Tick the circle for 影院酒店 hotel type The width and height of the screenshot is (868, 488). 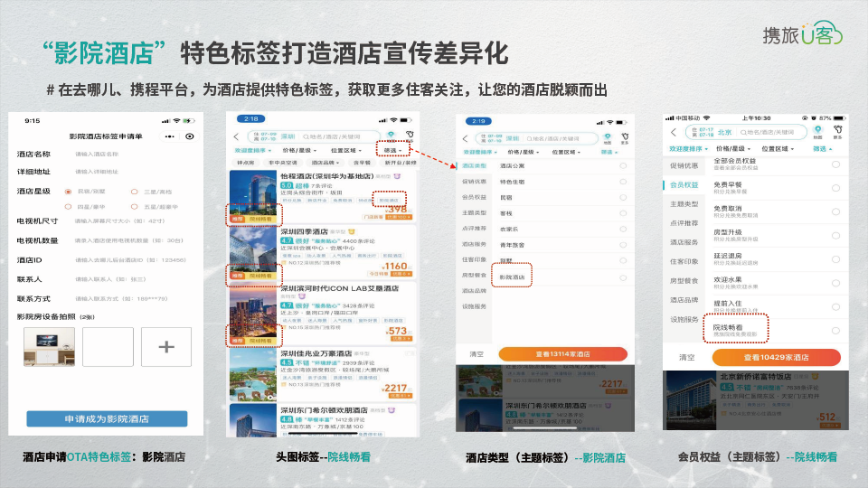(x=623, y=277)
